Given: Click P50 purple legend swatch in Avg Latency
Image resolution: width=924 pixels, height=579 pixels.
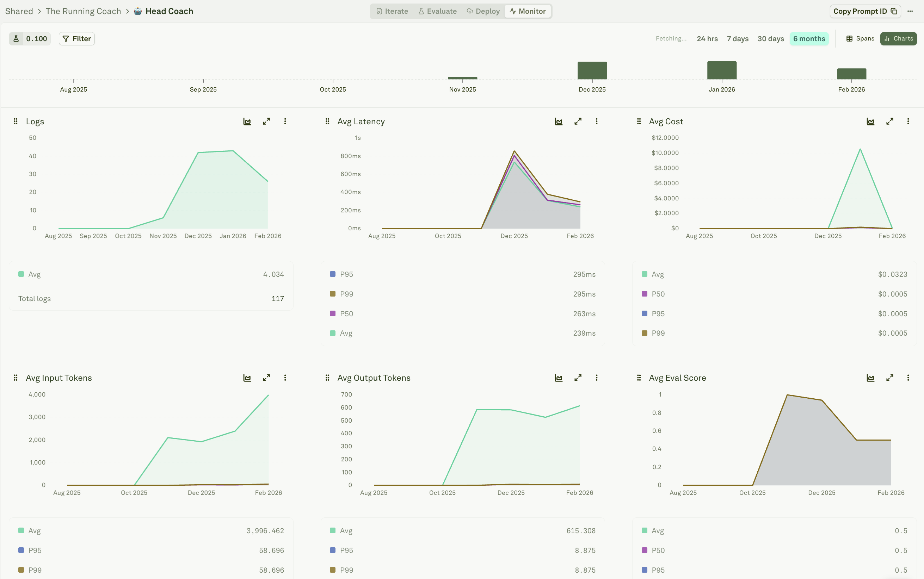Looking at the screenshot, I should (333, 313).
